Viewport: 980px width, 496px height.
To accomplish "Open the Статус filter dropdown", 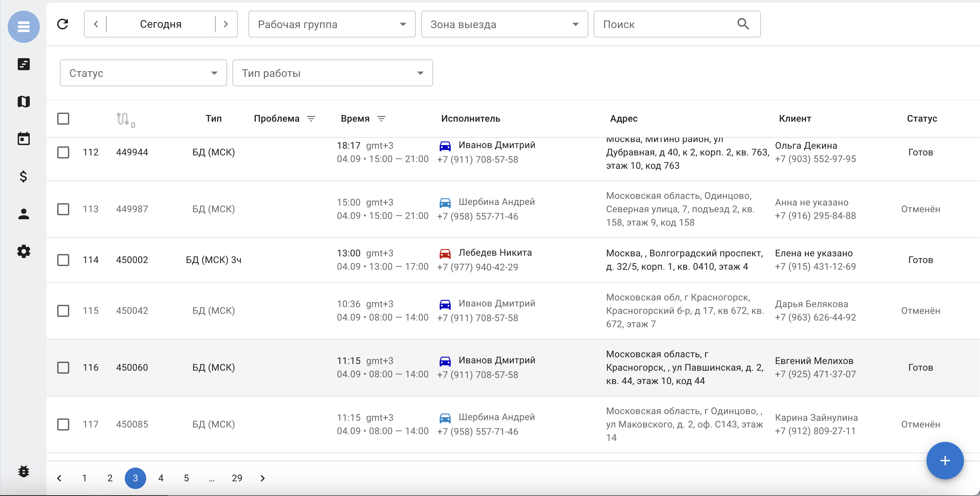I will coord(143,73).
